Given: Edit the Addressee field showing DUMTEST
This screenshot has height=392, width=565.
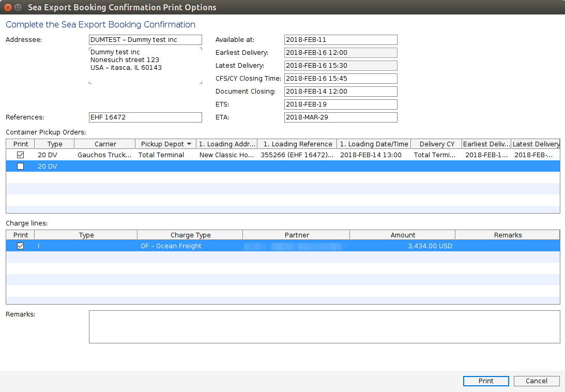Looking at the screenshot, I should [x=145, y=39].
